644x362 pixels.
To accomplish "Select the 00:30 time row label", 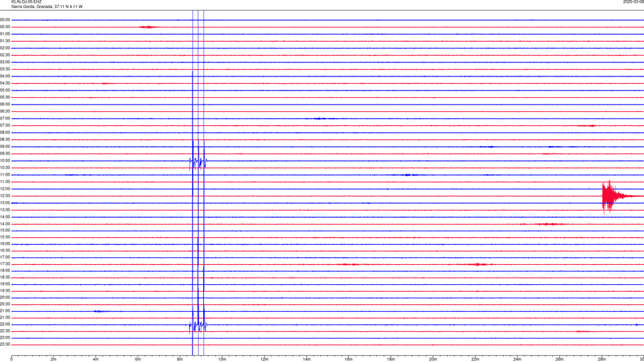I will click(5, 27).
